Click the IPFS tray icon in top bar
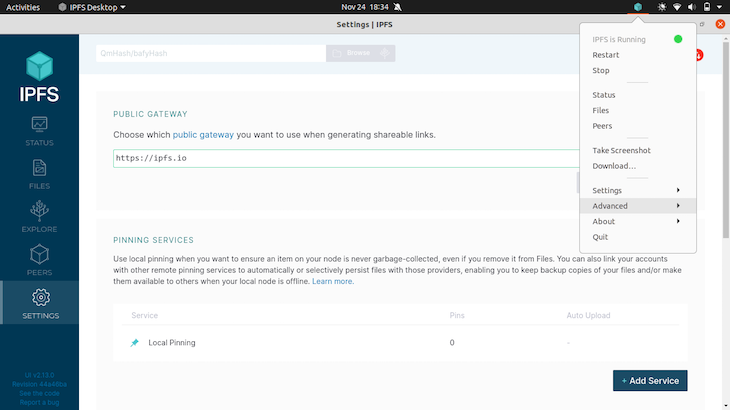The height and width of the screenshot is (410, 730). click(x=638, y=7)
